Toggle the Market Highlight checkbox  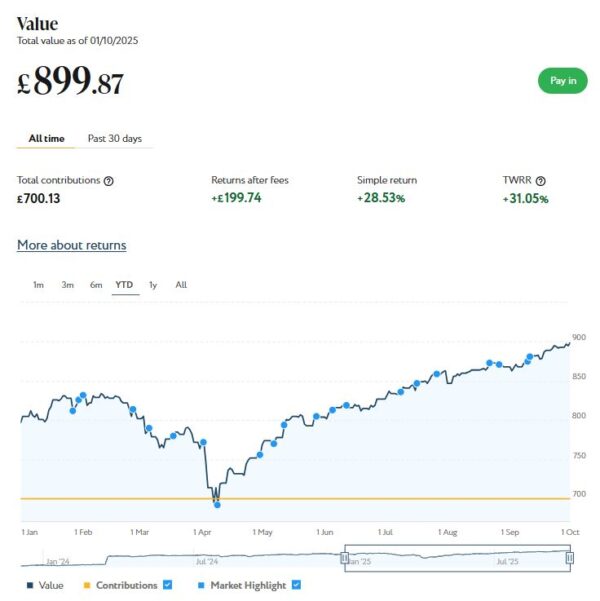pyautogui.click(x=296, y=585)
